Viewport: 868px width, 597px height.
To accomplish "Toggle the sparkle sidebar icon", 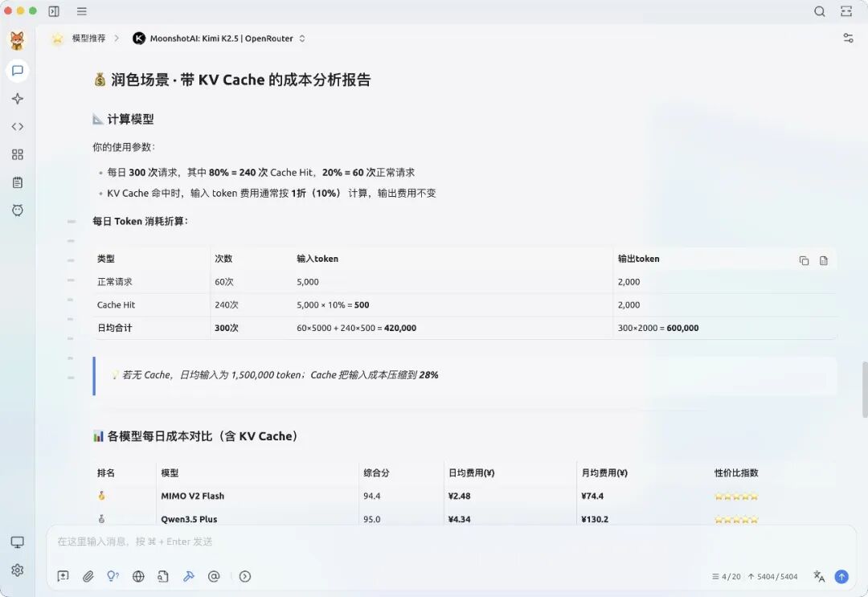I will 17,98.
